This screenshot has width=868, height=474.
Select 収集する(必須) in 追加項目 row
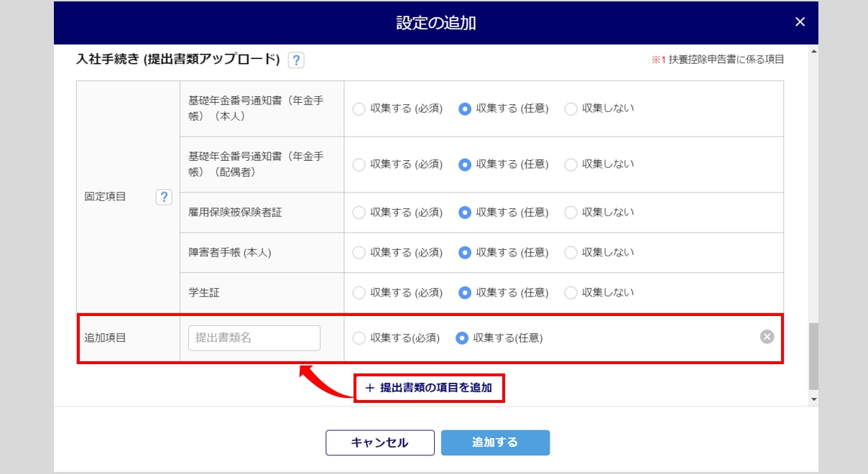tap(359, 338)
